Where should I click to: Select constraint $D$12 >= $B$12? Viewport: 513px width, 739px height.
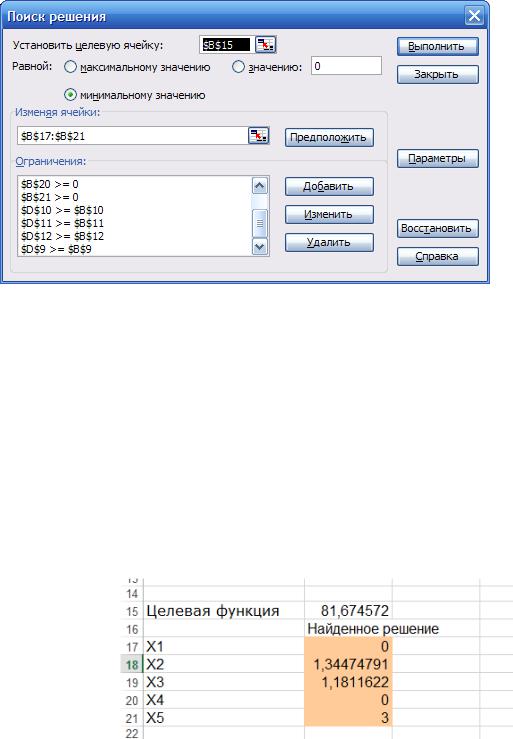[62, 236]
